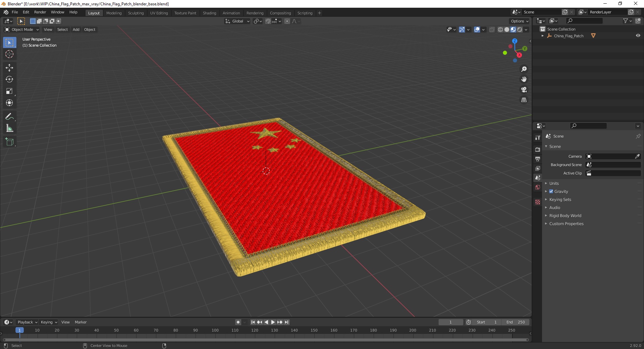644x349 pixels.
Task: Open the Playback dropdown
Action: pyautogui.click(x=27, y=322)
